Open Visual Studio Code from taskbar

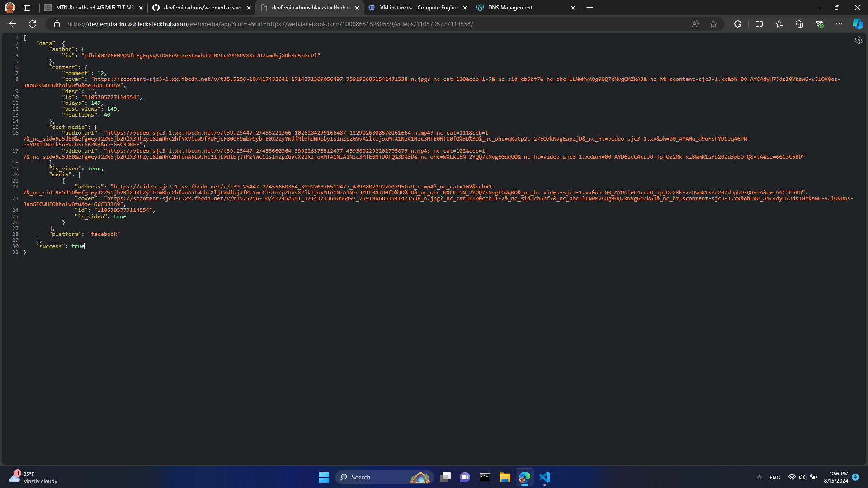point(545,477)
